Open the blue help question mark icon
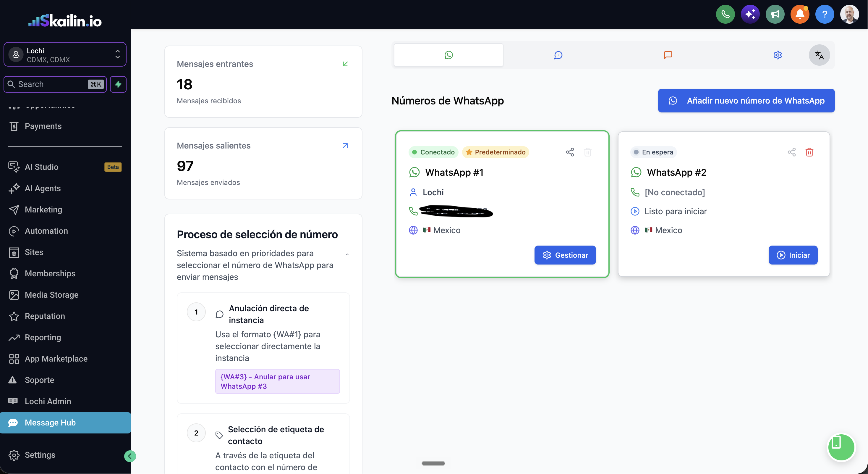This screenshot has width=868, height=474. coord(825,14)
